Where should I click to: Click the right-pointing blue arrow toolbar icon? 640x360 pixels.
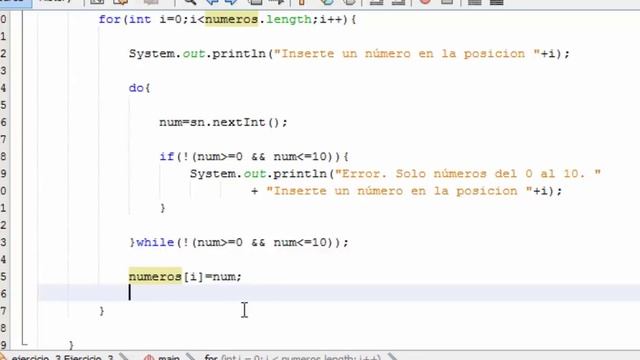click(x=231, y=2)
